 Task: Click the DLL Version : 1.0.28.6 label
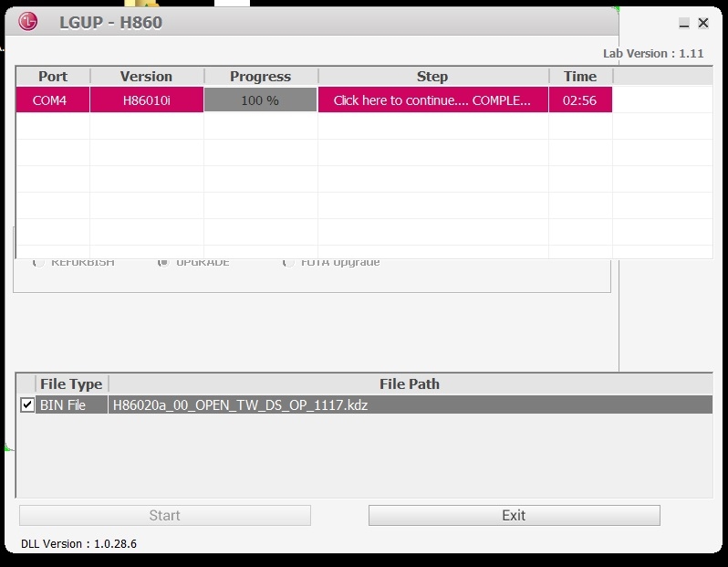79,544
